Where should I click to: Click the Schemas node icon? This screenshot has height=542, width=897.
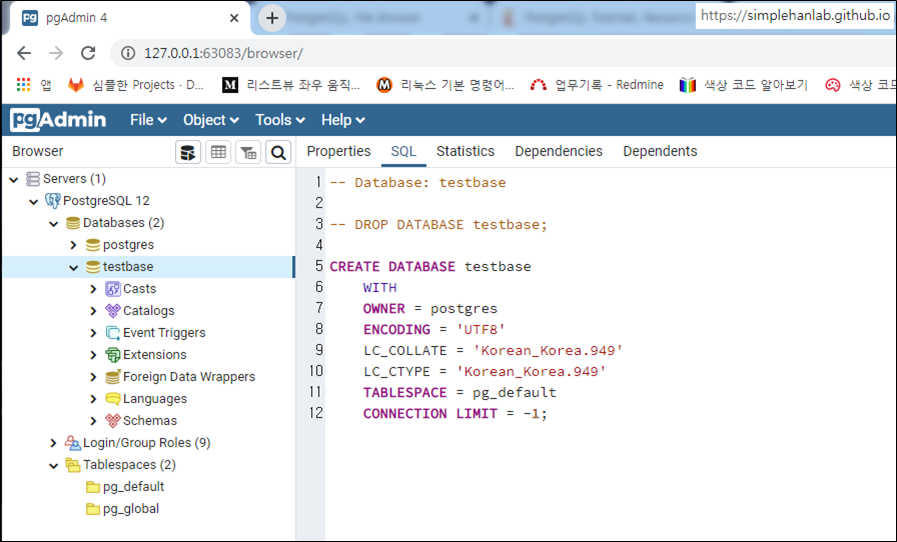[x=113, y=421]
